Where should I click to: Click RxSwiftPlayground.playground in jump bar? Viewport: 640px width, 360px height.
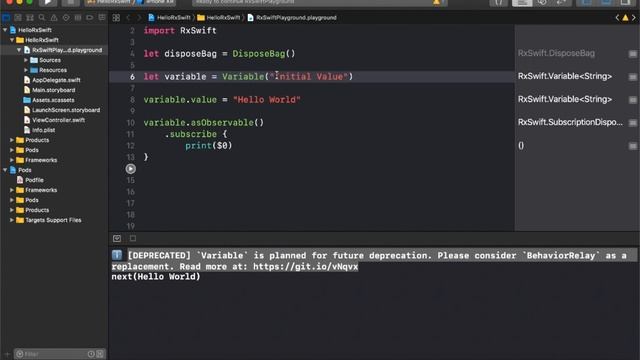tap(292, 18)
